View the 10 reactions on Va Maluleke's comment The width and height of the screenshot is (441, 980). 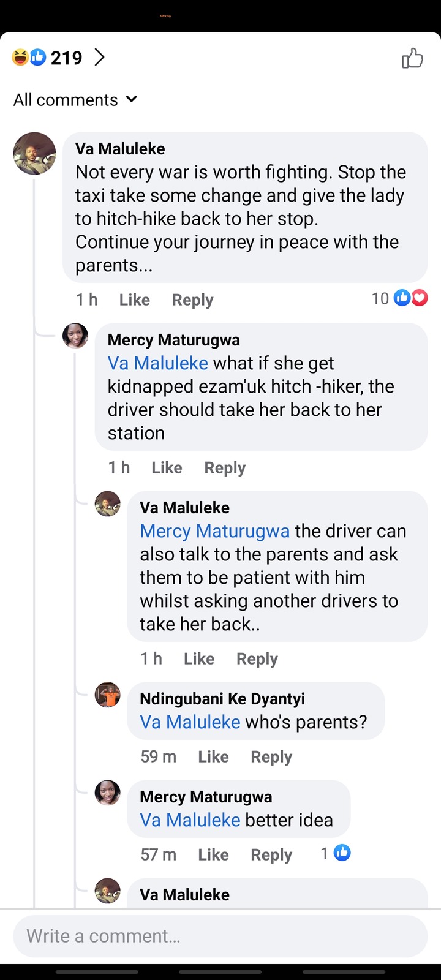pyautogui.click(x=399, y=298)
